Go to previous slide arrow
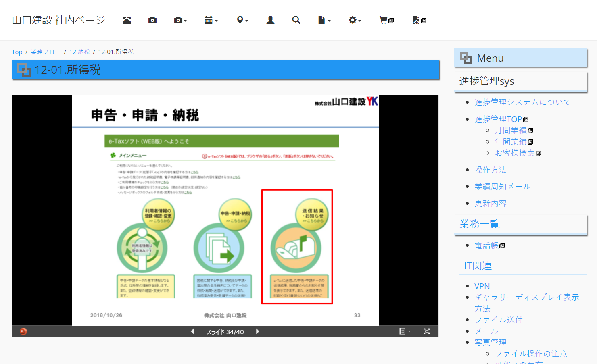 (192, 331)
